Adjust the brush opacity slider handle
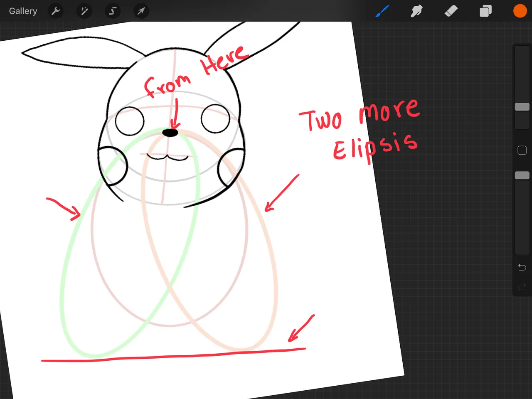 pyautogui.click(x=522, y=175)
